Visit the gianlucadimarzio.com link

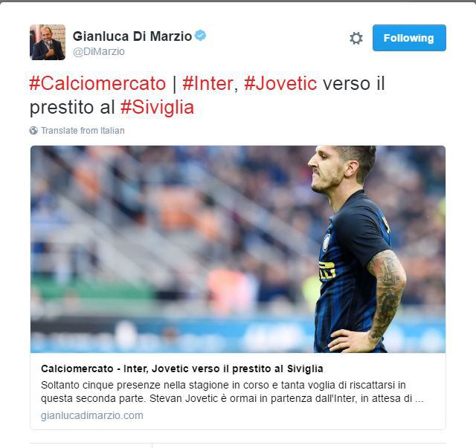click(92, 415)
